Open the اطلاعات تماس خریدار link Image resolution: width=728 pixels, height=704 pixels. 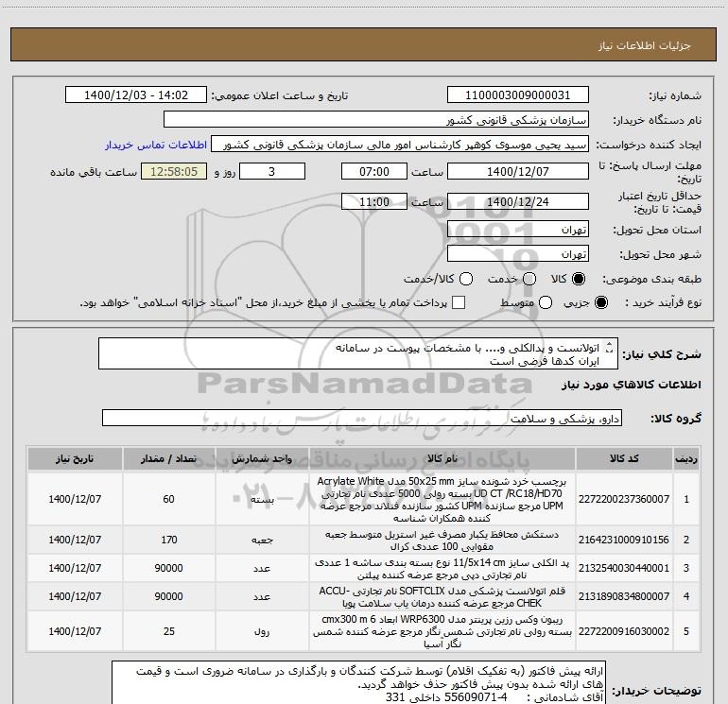[x=156, y=145]
